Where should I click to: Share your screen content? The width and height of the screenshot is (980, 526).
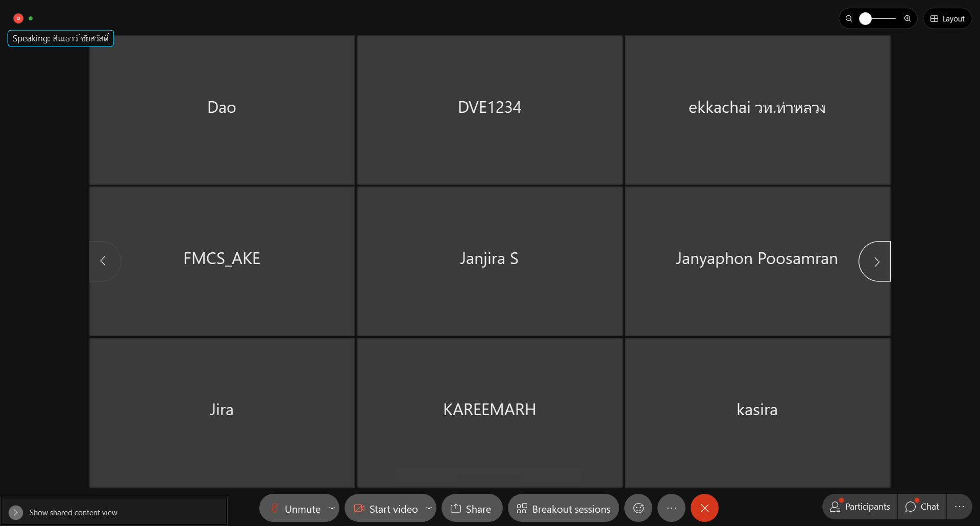tap(471, 508)
